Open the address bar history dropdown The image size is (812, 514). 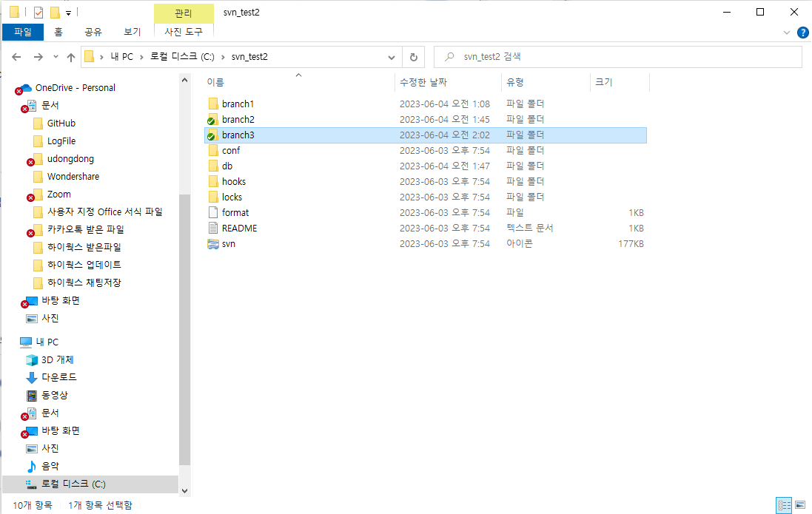(x=392, y=57)
